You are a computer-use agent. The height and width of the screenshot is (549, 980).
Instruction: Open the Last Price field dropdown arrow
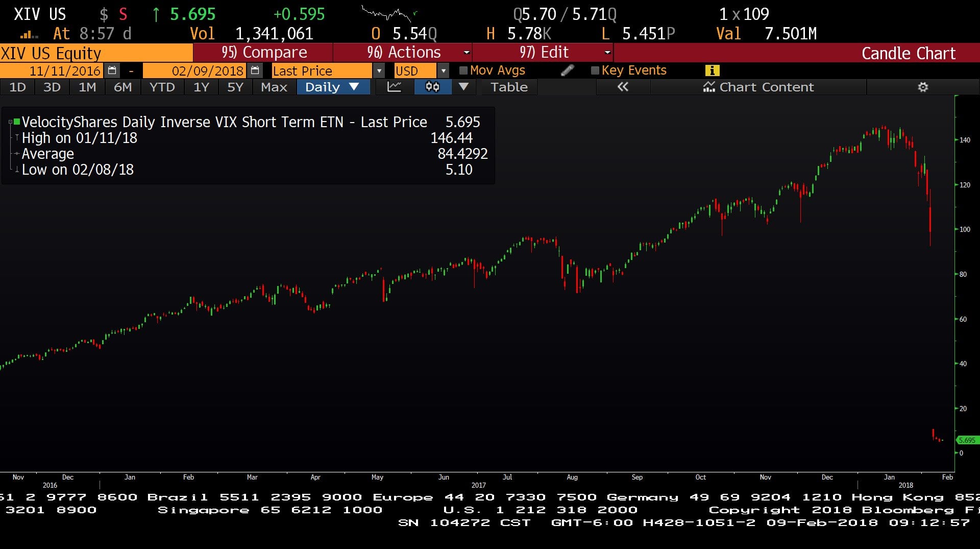pos(379,70)
